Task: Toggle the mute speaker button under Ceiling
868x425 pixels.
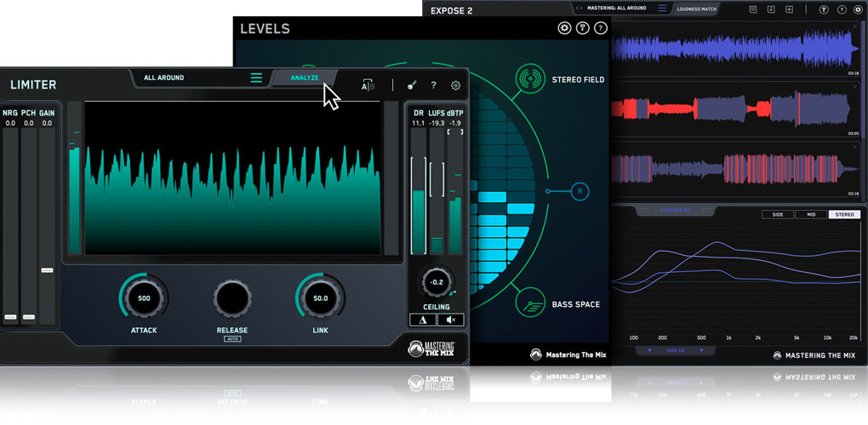Action: (451, 320)
